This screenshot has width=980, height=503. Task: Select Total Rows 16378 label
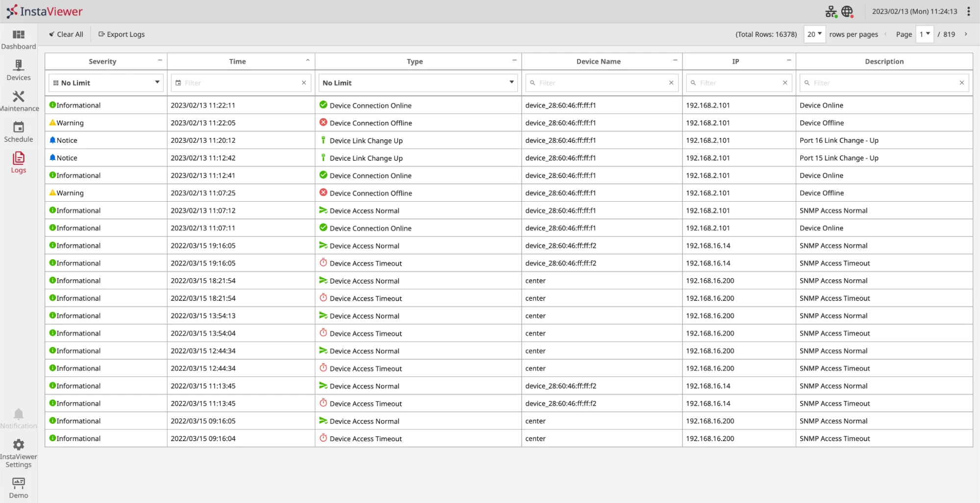766,34
